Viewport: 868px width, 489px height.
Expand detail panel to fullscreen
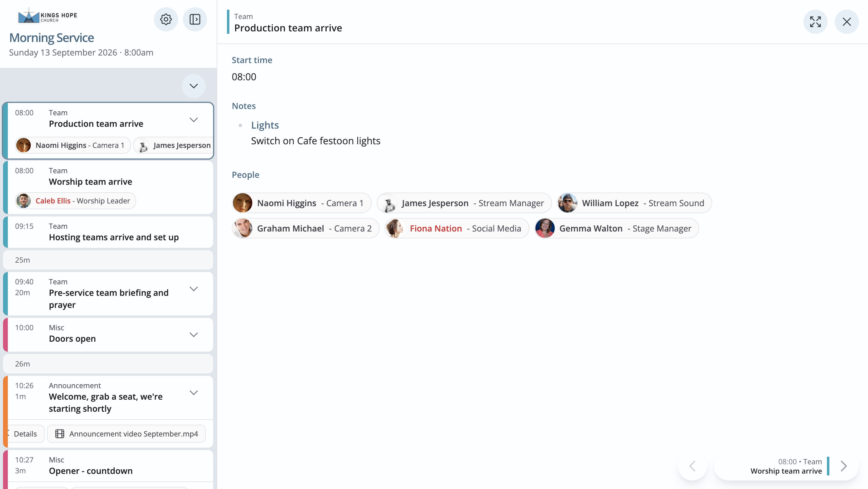(x=815, y=22)
